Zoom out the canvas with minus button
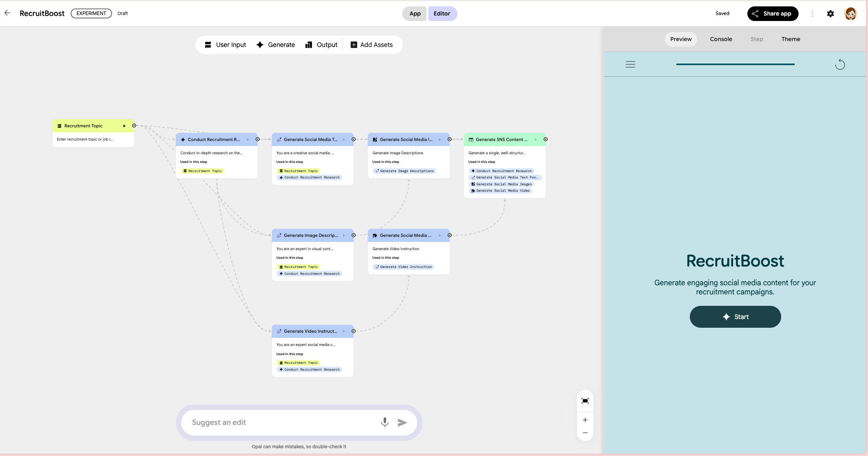This screenshot has width=868, height=456. coord(585,433)
